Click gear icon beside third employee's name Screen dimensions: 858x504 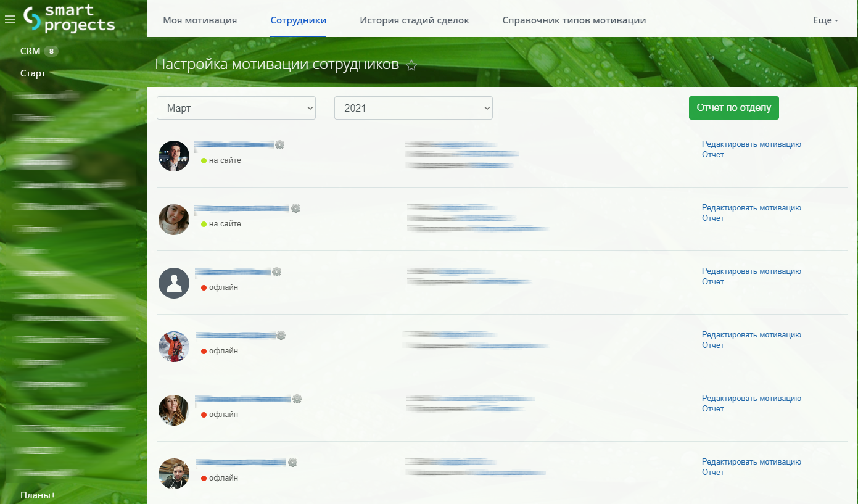276,272
